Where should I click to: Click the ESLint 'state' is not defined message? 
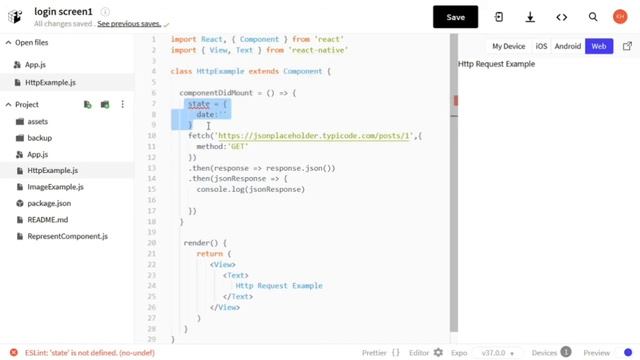point(90,353)
